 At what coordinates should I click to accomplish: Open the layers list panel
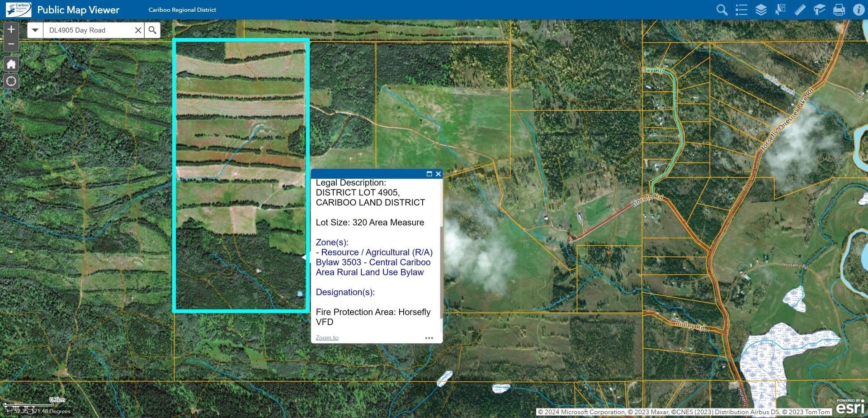(760, 9)
